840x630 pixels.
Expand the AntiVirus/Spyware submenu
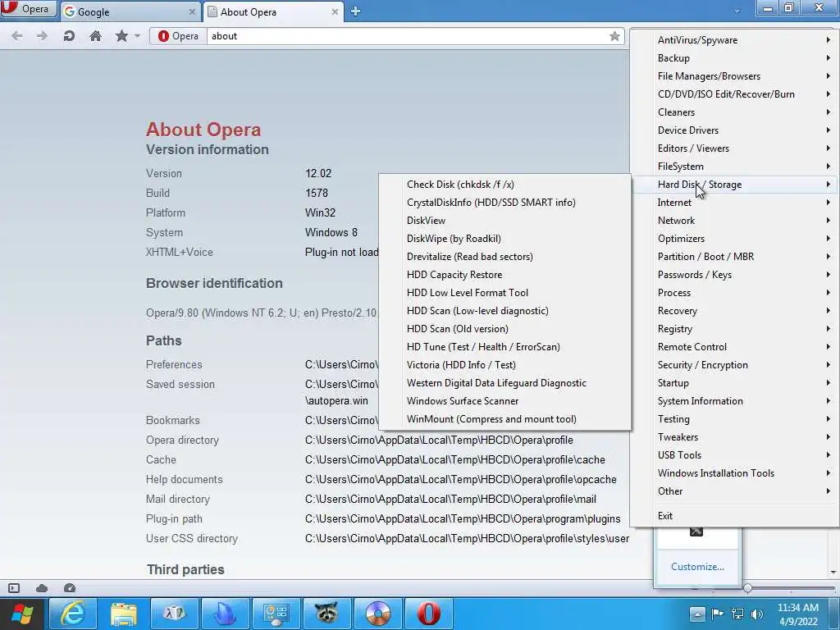733,40
